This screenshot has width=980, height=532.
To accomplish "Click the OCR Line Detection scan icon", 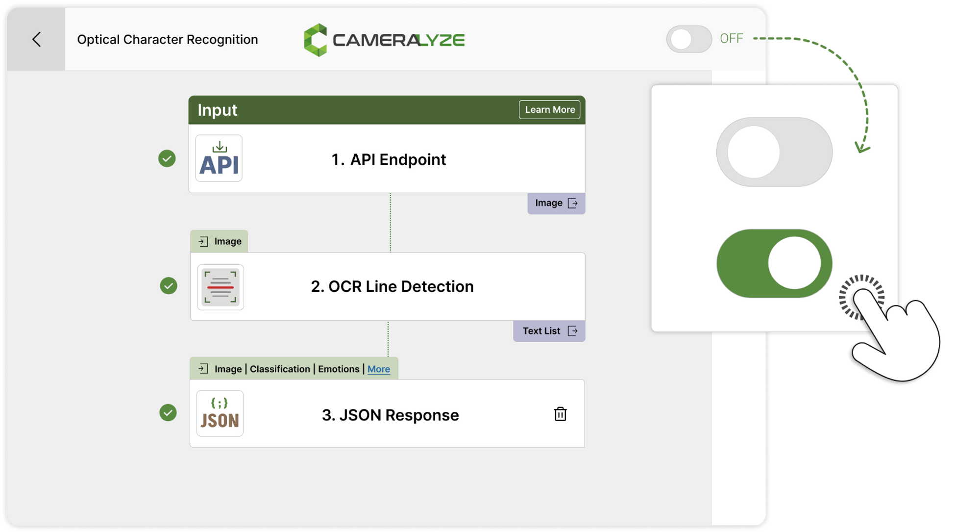I will click(x=220, y=287).
